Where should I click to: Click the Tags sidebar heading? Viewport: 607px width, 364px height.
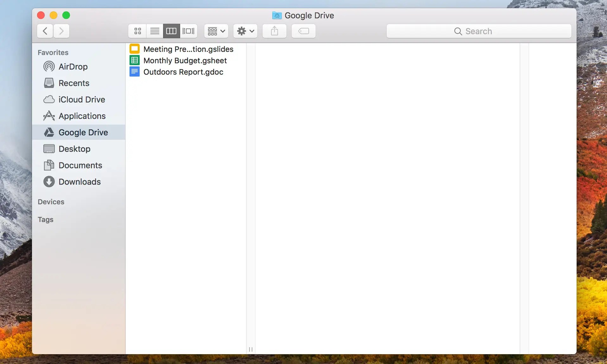[x=46, y=220]
